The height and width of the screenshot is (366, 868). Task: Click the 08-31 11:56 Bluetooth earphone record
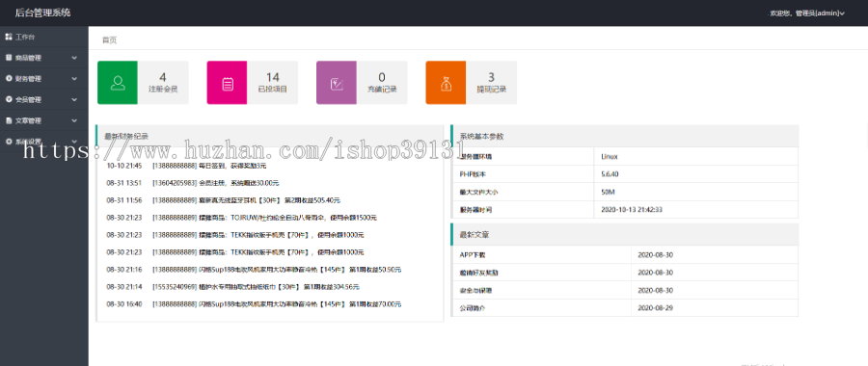pos(223,200)
